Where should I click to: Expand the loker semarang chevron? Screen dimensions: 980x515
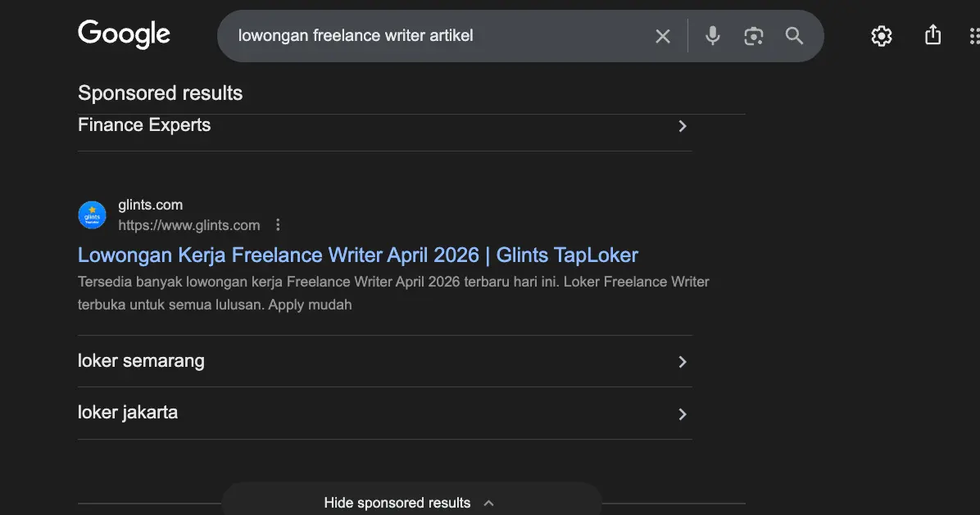(x=683, y=362)
